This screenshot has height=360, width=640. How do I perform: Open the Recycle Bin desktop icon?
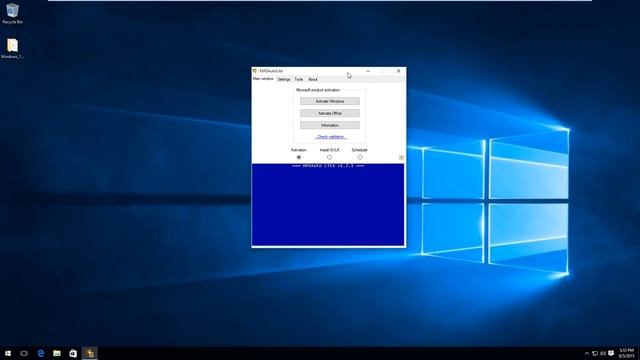[12, 13]
